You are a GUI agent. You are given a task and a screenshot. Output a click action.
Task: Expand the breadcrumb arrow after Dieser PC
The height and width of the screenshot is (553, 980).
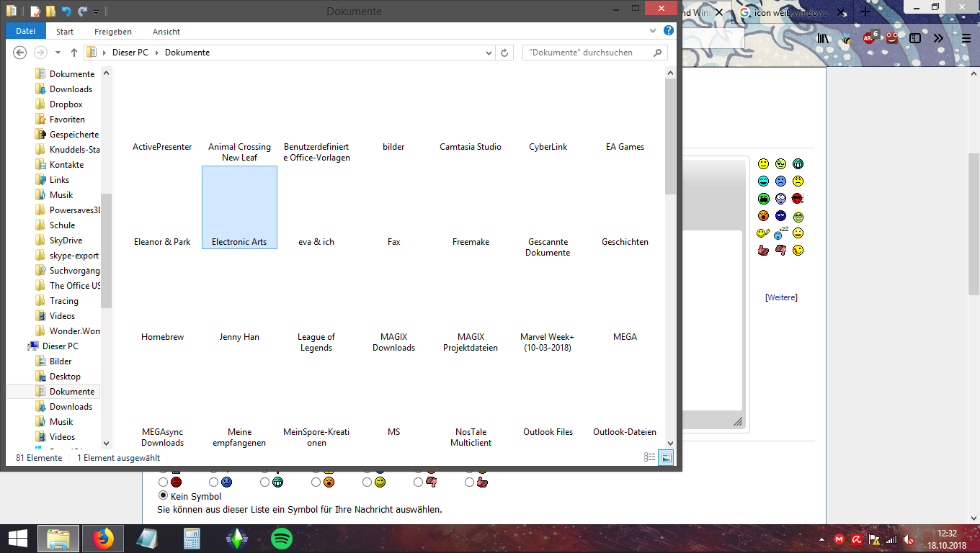coord(158,53)
